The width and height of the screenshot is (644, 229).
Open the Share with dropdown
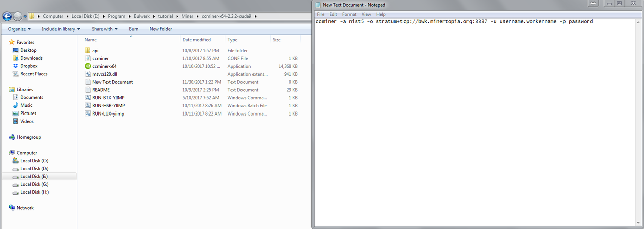click(104, 29)
